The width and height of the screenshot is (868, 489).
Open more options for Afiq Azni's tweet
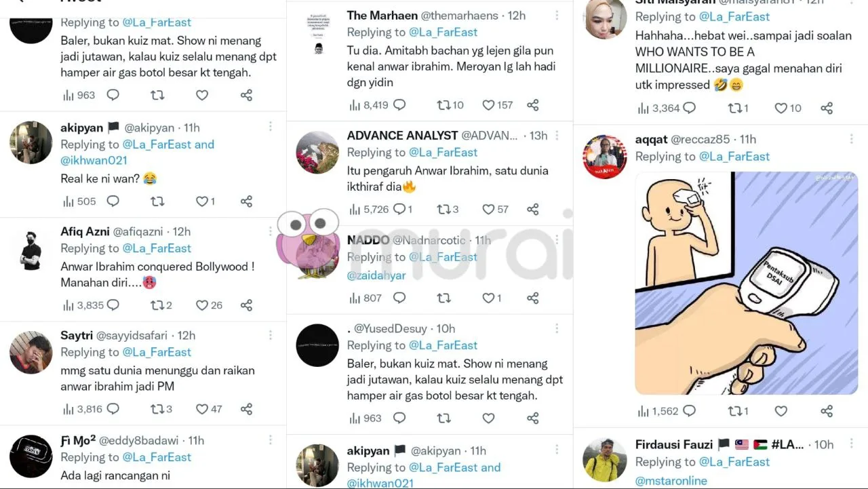(x=271, y=230)
